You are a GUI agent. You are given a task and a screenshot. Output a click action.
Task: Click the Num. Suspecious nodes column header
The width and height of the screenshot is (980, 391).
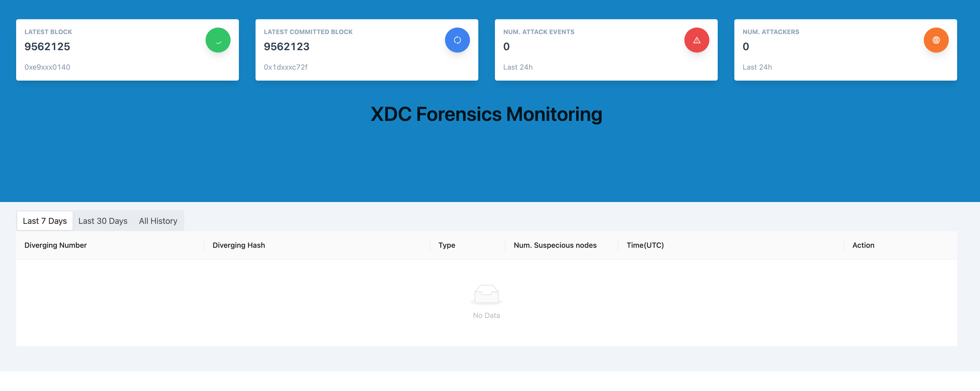click(555, 245)
